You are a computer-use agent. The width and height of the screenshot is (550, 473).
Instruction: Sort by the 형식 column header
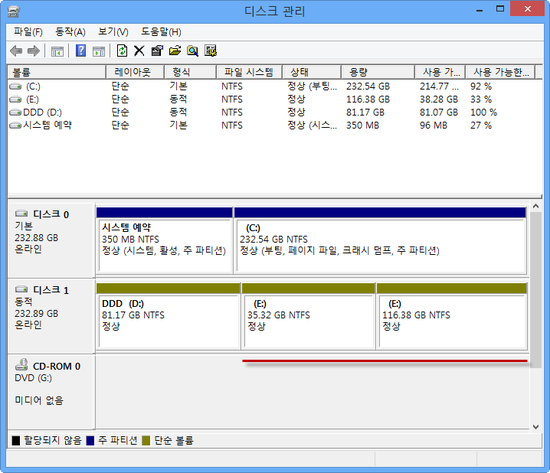[190, 72]
